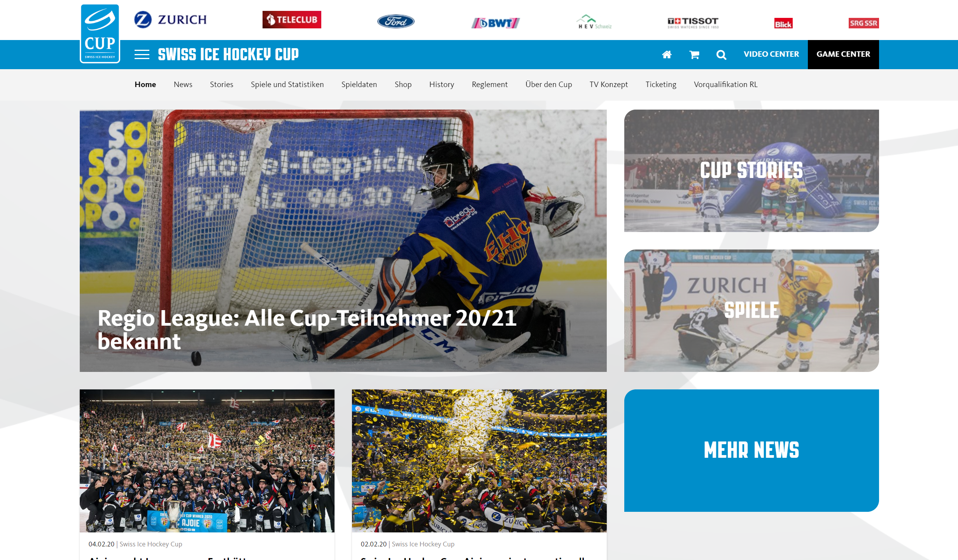Click the Tissot sponsor logo
The image size is (958, 560).
(693, 23)
